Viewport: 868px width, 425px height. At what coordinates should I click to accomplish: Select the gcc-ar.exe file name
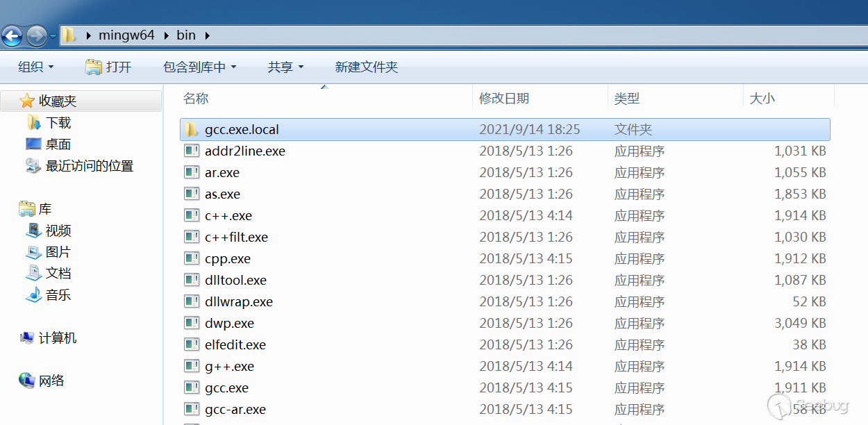click(235, 409)
